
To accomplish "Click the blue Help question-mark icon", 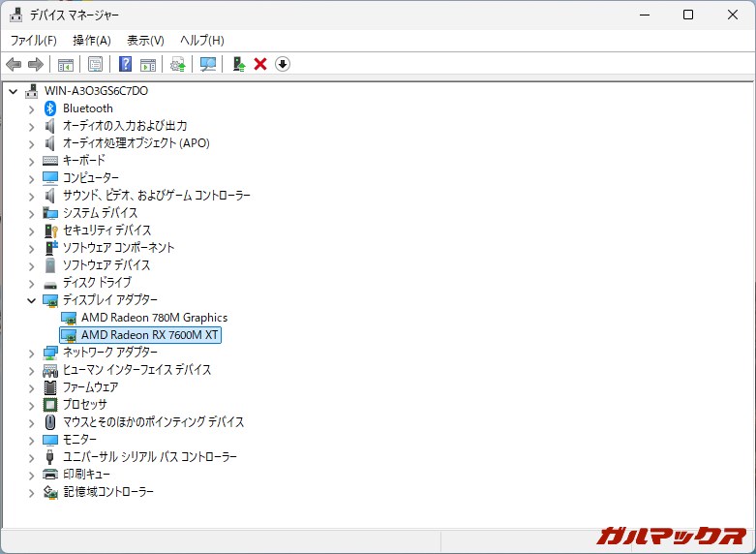I will (125, 64).
